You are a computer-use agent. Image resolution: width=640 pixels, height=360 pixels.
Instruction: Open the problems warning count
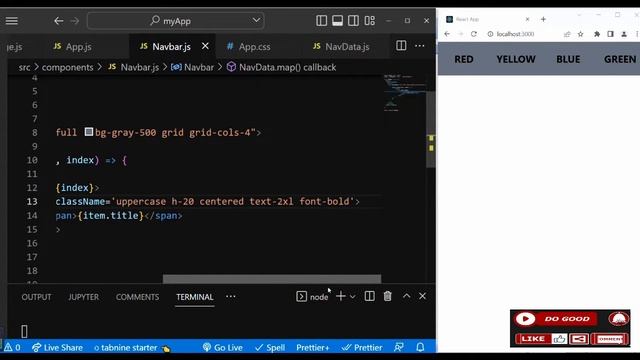tap(12, 347)
